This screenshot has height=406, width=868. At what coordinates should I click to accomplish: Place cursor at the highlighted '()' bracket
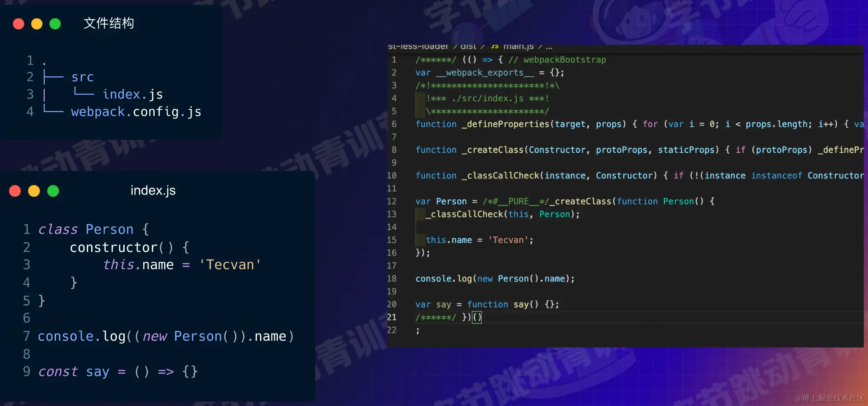(477, 317)
